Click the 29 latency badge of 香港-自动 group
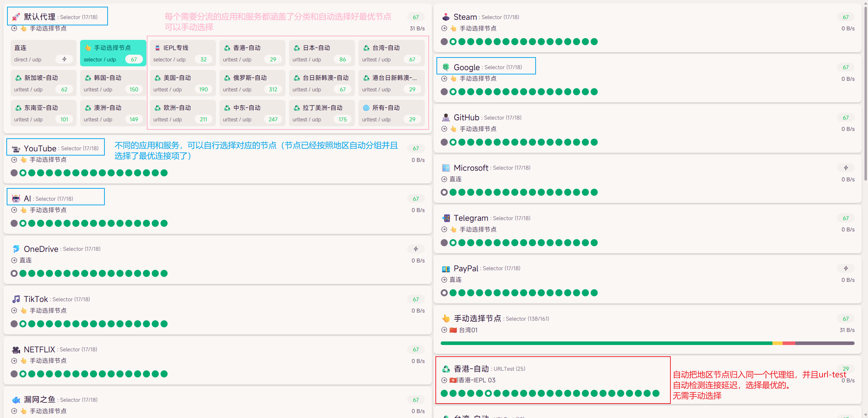Image resolution: width=868 pixels, height=418 pixels. click(x=846, y=369)
